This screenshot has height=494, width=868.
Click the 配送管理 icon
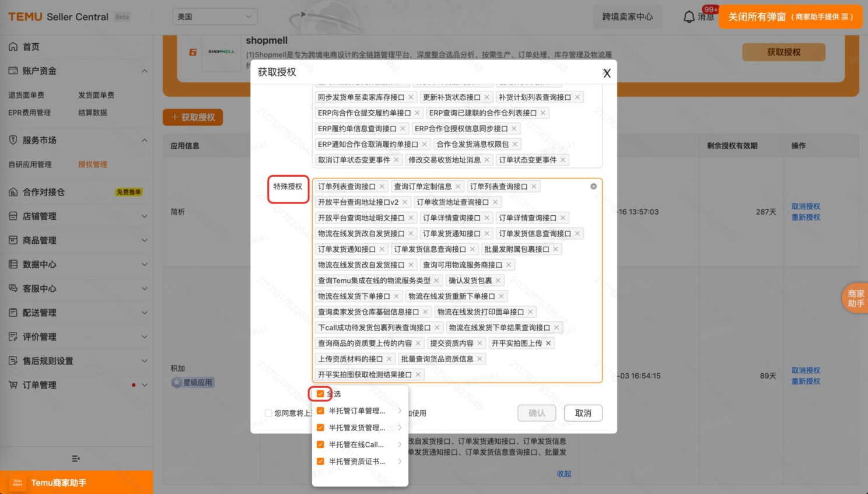[13, 313]
